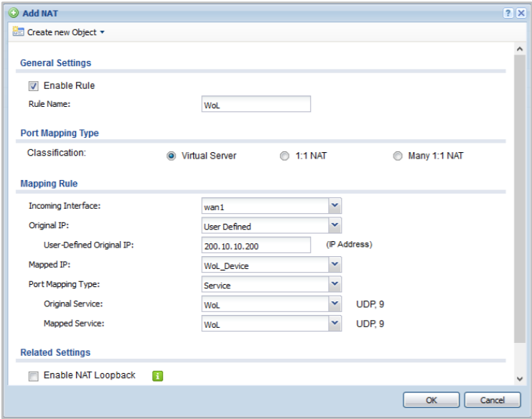The height and width of the screenshot is (419, 532).
Task: Uncheck the Enable Rule checkbox
Action: [33, 86]
